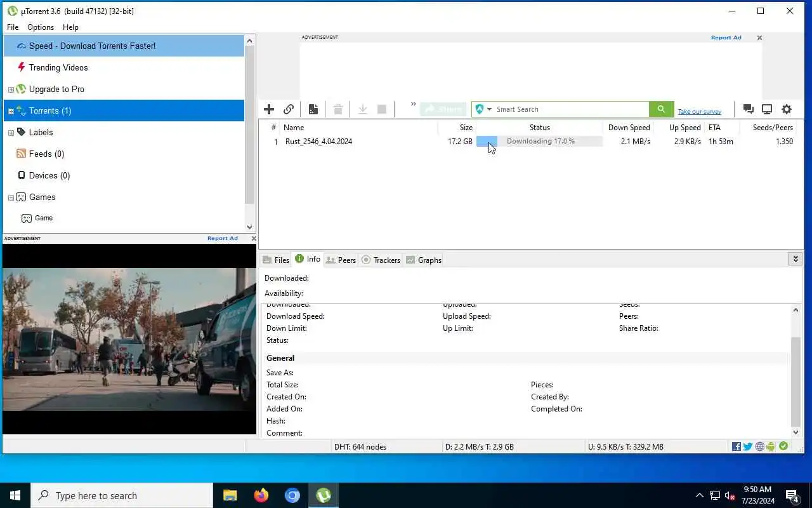Screen dimensions: 812x508
Task: Switch to the Files tab
Action: click(276, 260)
